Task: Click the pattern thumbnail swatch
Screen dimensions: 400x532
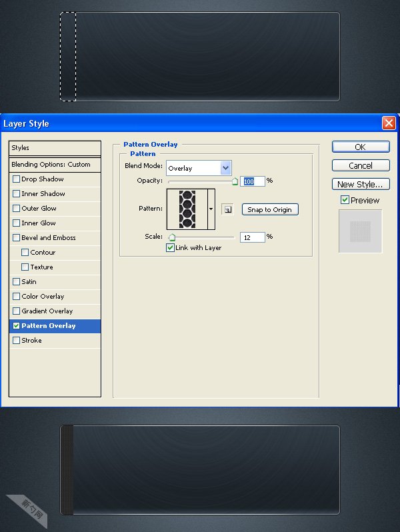Action: point(187,209)
